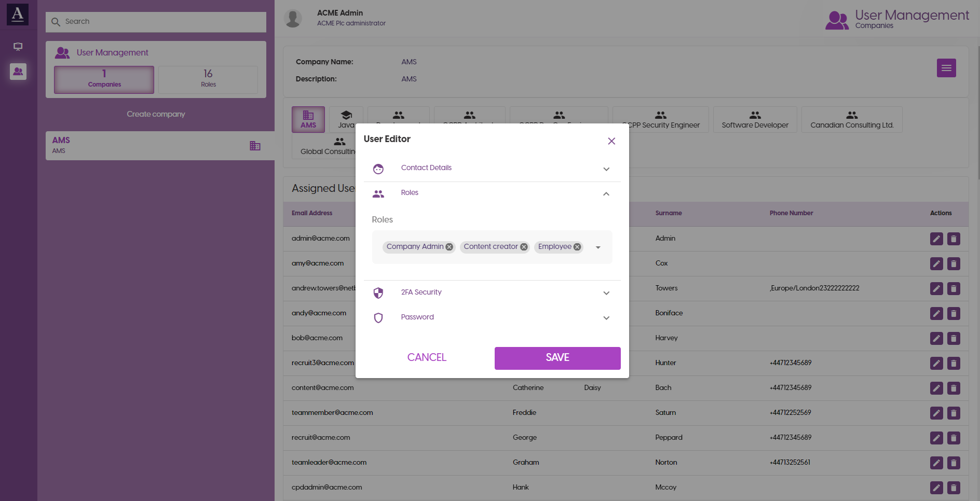
Task: Expand the 2FA Security section
Action: click(x=606, y=293)
